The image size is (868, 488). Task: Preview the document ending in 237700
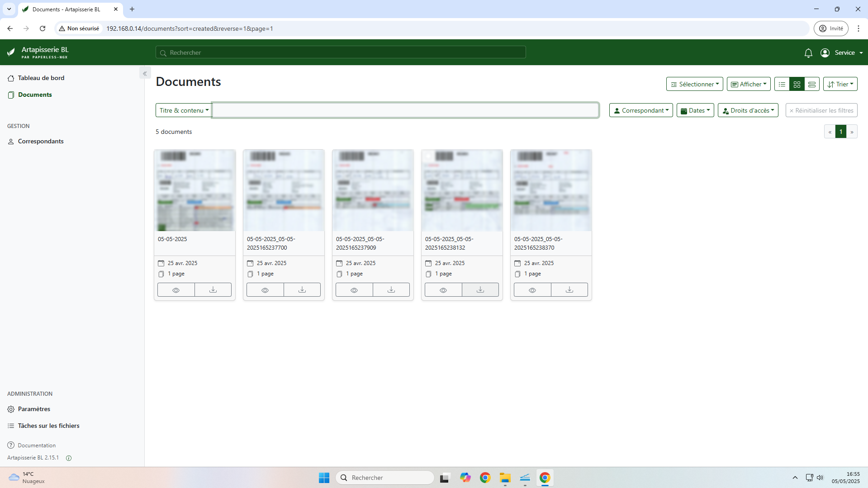(x=265, y=290)
